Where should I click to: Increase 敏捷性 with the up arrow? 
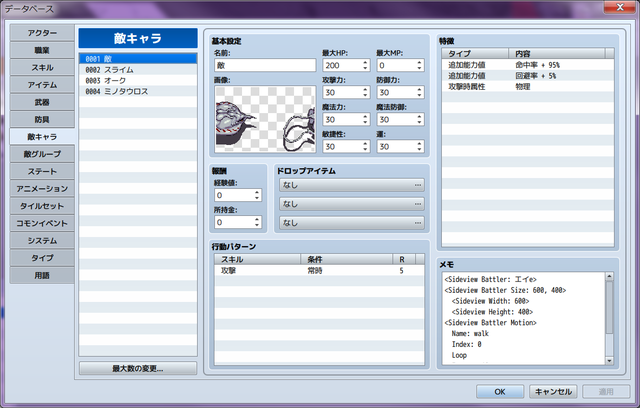pos(365,144)
